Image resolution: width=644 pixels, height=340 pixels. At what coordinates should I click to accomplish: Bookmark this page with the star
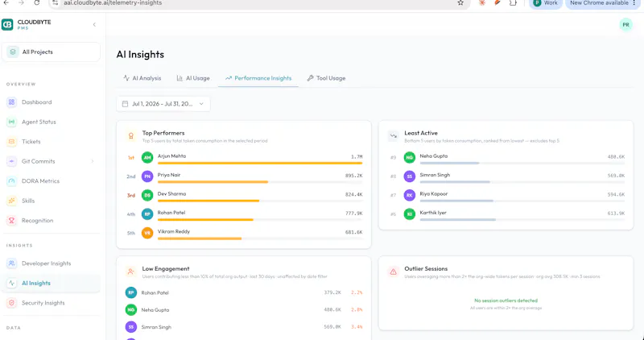point(460,3)
